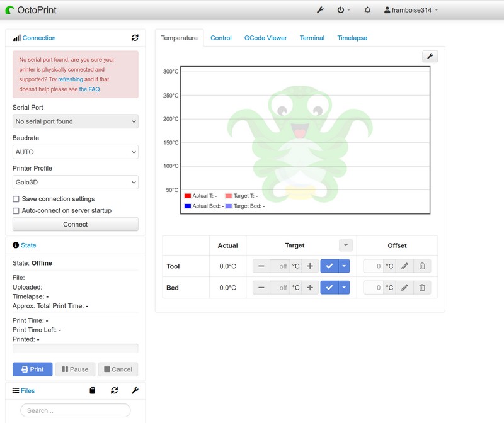Open temperature graph wrench settings
504x423 pixels.
pos(430,57)
